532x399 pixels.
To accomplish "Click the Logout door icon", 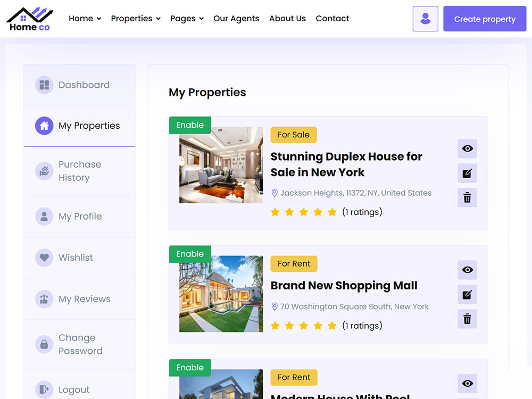I will [x=44, y=389].
